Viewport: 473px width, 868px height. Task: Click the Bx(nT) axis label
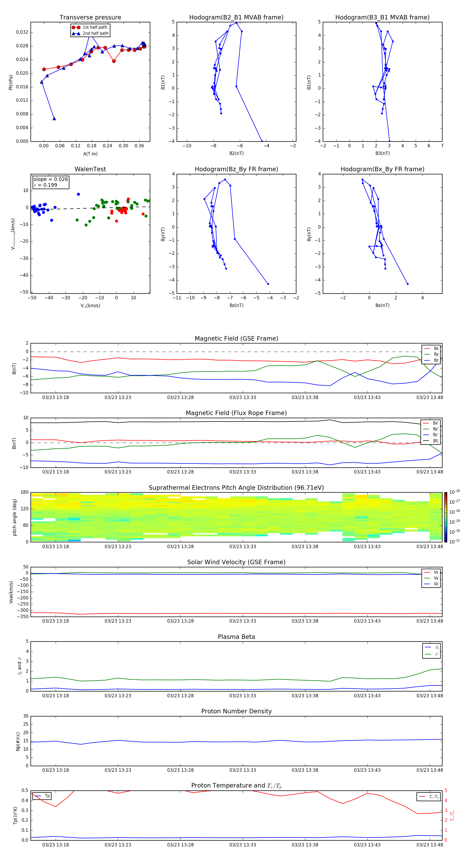click(x=382, y=305)
